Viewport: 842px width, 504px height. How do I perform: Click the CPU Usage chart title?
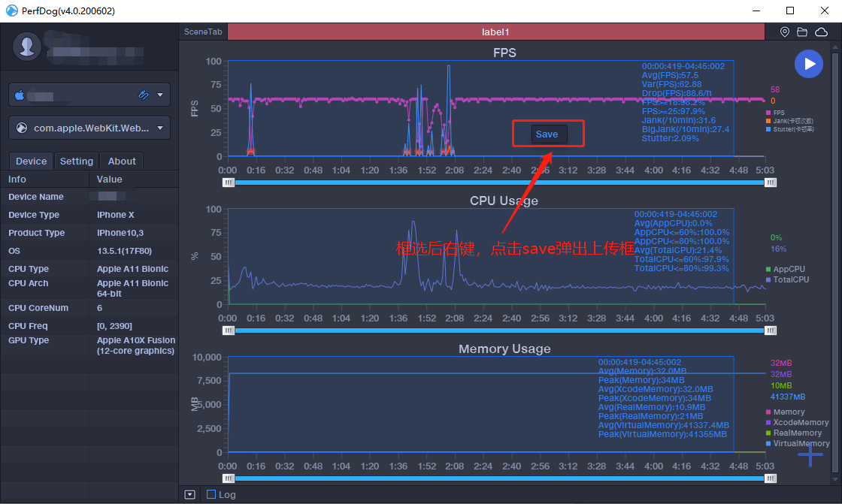504,201
